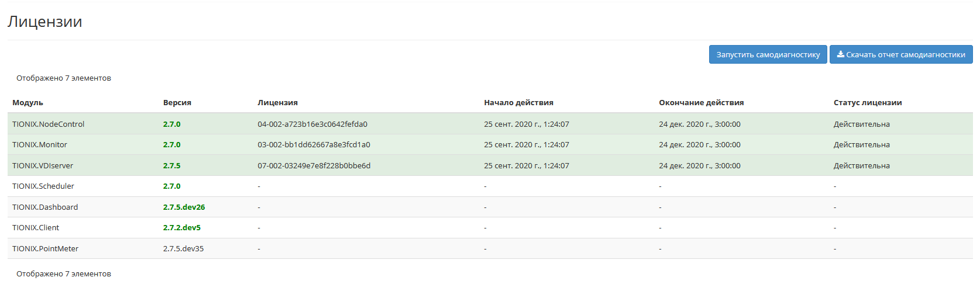Click the download icon on the self-diagnostic report button
The height and width of the screenshot is (284, 980).
point(840,54)
